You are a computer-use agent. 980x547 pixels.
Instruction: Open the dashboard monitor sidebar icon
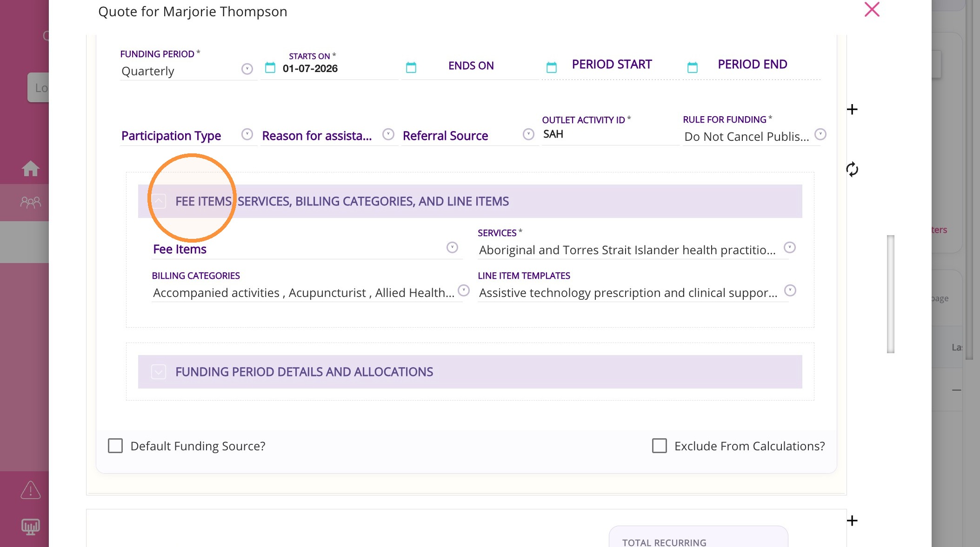[30, 527]
